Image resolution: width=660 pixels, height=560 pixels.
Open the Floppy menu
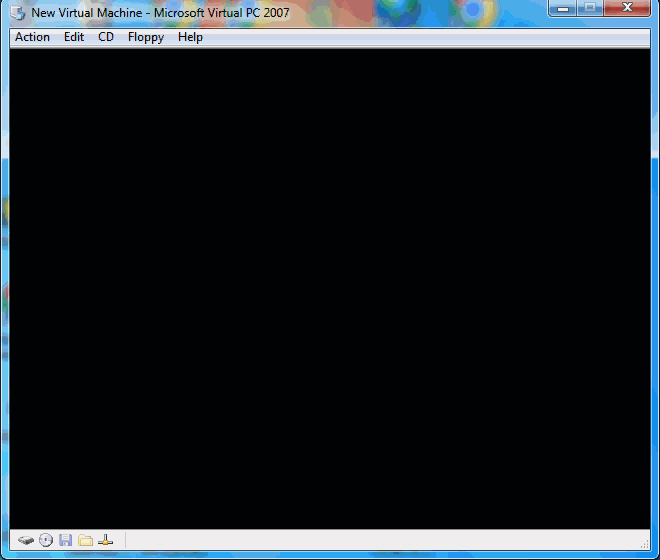(146, 37)
